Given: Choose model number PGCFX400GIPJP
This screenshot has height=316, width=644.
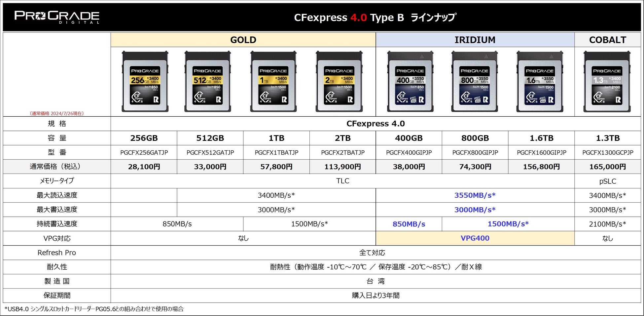Looking at the screenshot, I should click(x=409, y=152).
